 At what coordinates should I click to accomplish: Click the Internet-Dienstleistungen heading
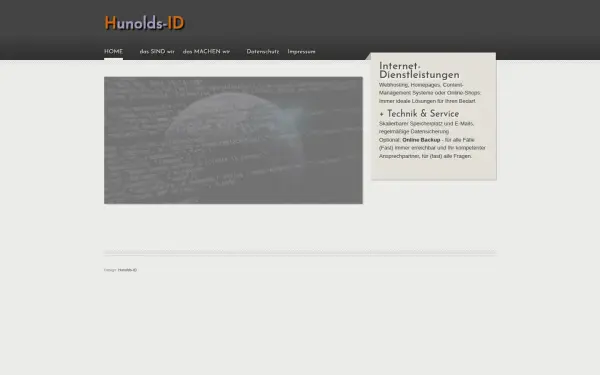click(x=419, y=70)
